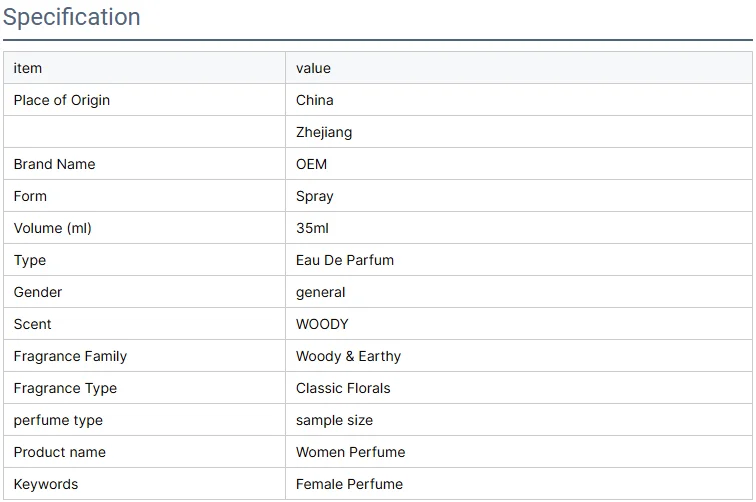Click the Fragrance Family label

tap(70, 356)
